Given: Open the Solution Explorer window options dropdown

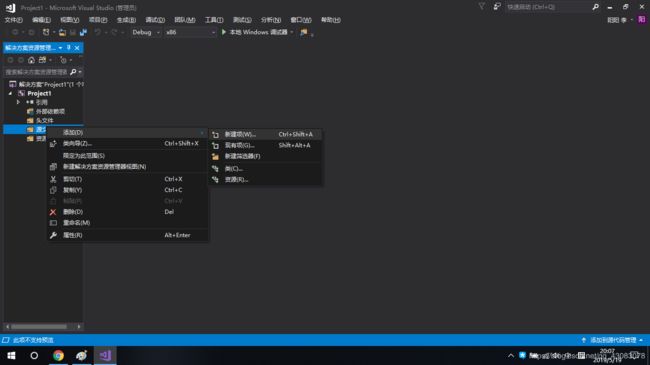Looking at the screenshot, I should [61, 48].
